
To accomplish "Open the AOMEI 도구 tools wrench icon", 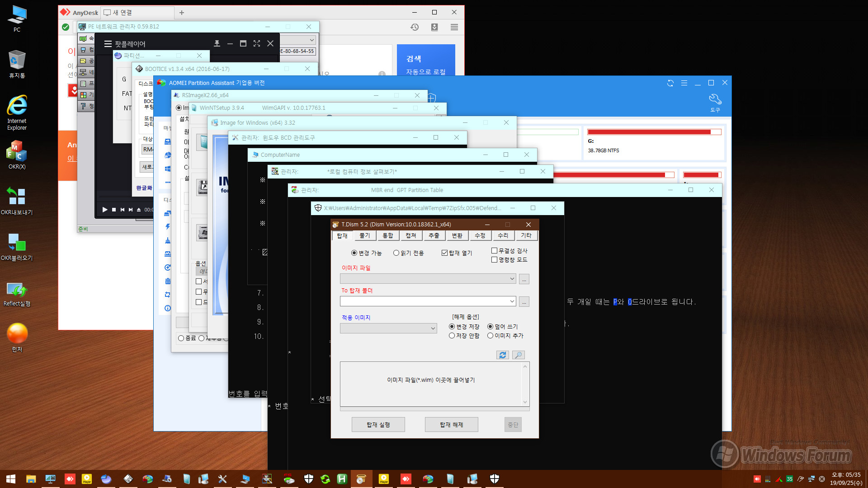I will 715,103.
